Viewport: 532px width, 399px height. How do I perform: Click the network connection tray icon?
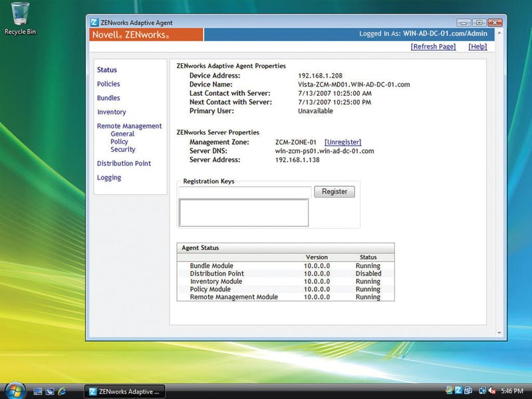point(482,391)
